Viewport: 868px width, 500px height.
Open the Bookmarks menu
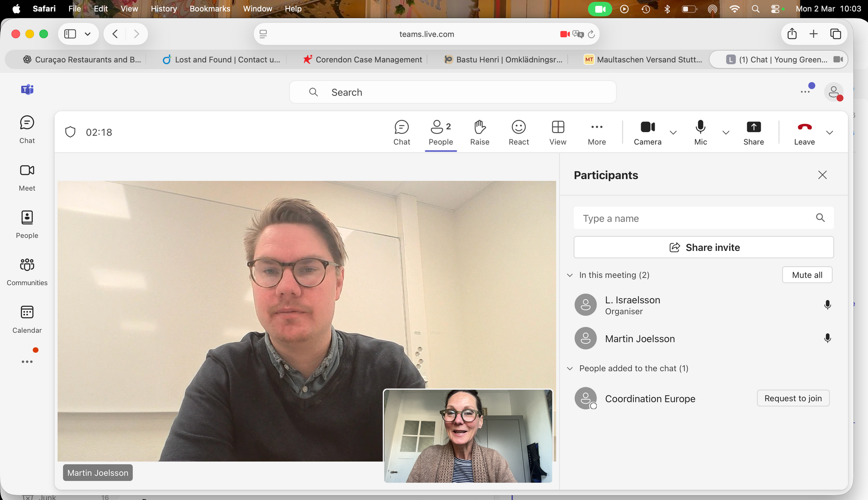(x=210, y=9)
